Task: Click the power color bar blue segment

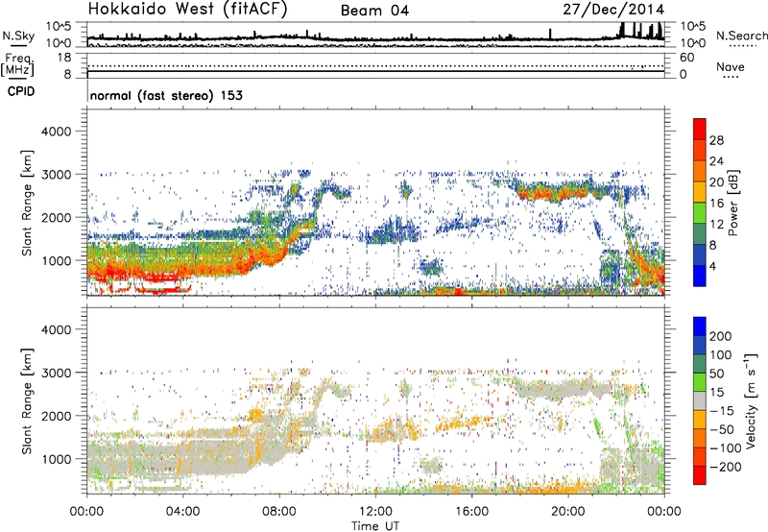Action: [x=700, y=276]
